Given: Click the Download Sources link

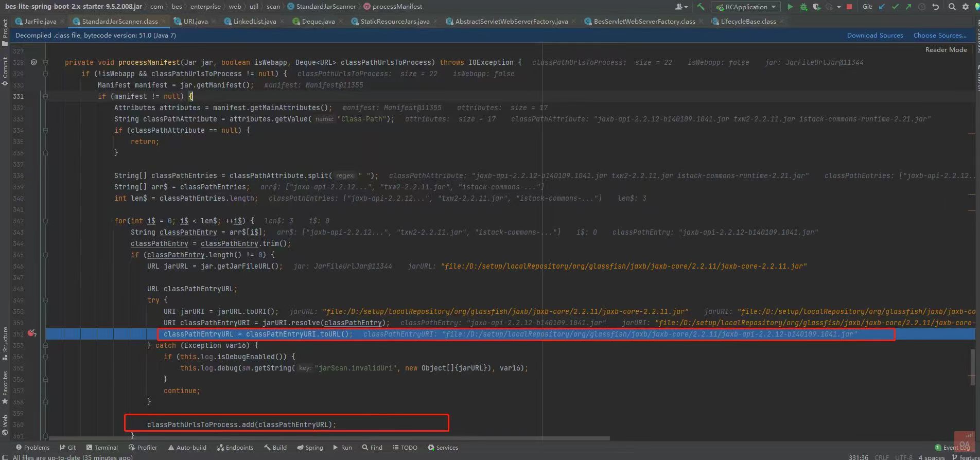Looking at the screenshot, I should pos(874,36).
